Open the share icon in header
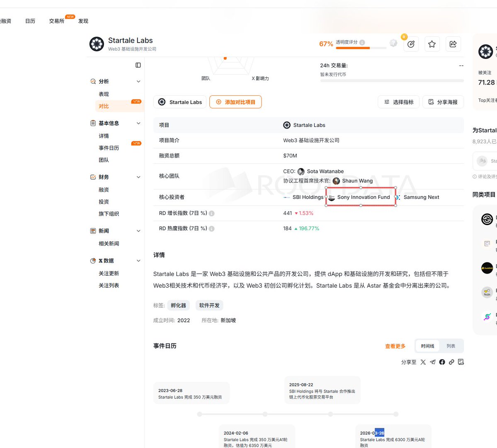Screen dimensions: 497x448 click(453, 44)
